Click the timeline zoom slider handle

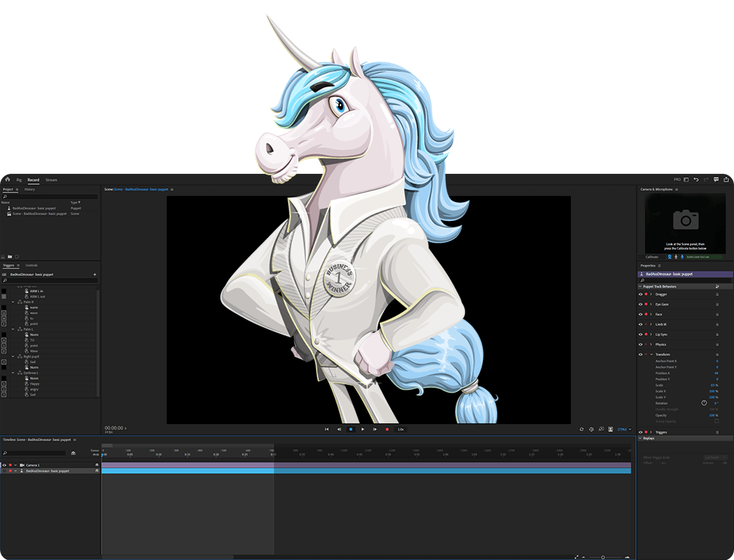click(x=603, y=556)
